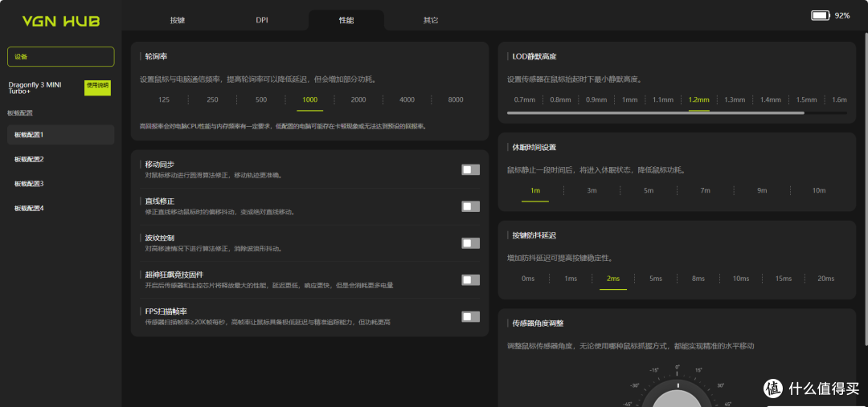The width and height of the screenshot is (868, 407).
Task: Open the 按键 tab
Action: click(x=178, y=20)
